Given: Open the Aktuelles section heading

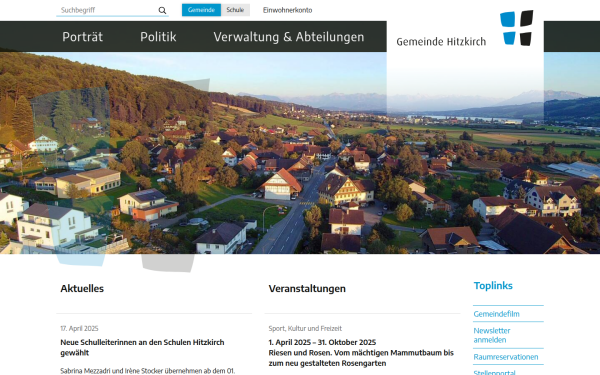Looking at the screenshot, I should tap(82, 289).
